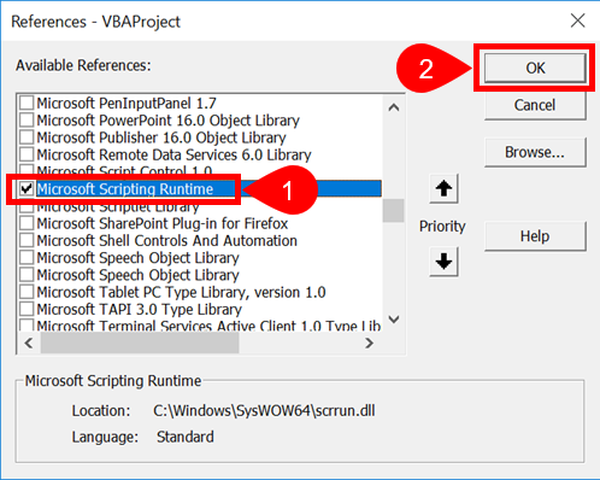Check Microsoft TAPI 3.0 Type Library checkbox
The height and width of the screenshot is (480, 600).
tap(27, 309)
